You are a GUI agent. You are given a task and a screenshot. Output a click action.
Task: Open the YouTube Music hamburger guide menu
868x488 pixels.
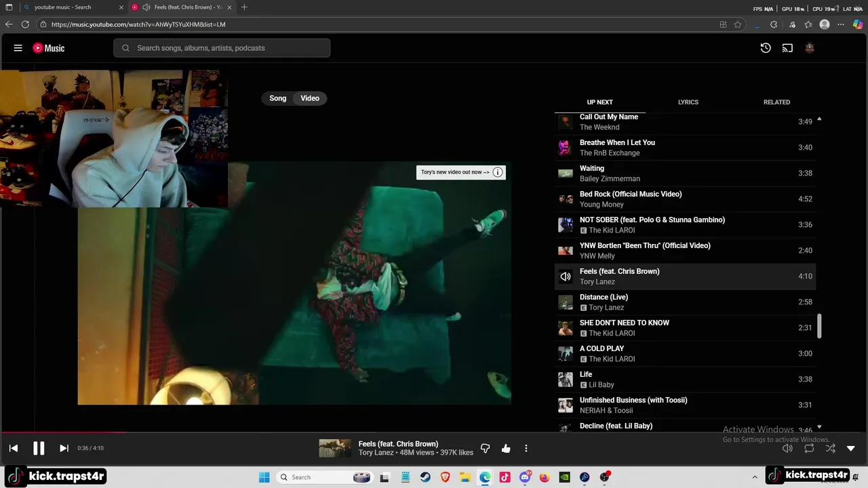click(x=18, y=48)
